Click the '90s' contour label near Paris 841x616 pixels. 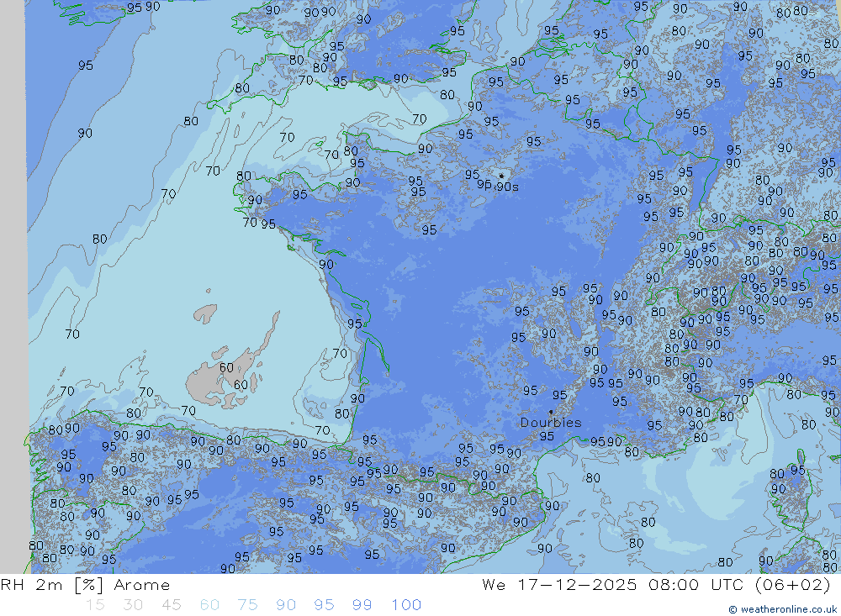tap(507, 187)
